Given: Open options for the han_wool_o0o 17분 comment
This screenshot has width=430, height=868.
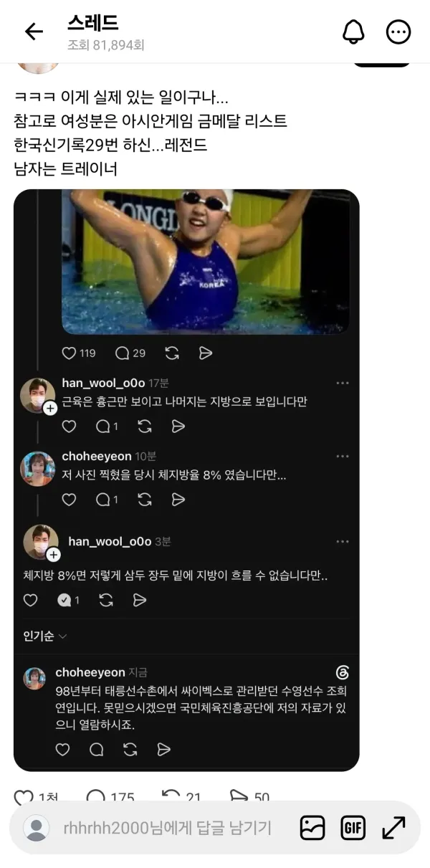Looking at the screenshot, I should click(343, 383).
